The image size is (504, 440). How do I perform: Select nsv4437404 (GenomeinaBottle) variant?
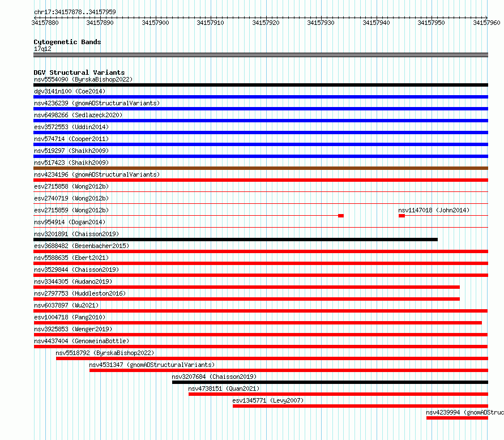tap(82, 341)
